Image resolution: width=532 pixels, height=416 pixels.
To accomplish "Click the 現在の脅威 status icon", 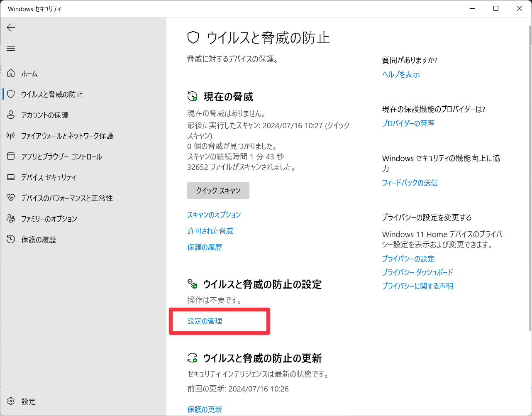I will click(x=193, y=96).
